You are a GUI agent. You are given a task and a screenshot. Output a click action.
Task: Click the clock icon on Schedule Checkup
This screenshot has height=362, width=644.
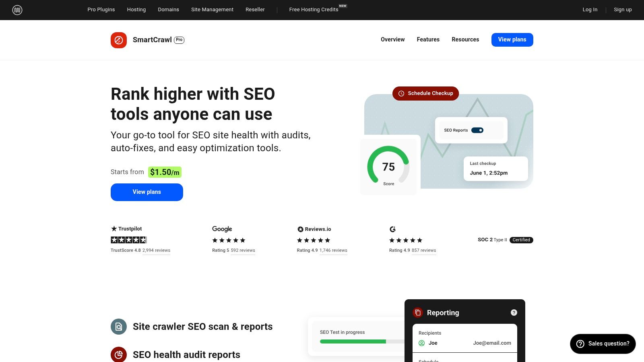[x=401, y=93]
